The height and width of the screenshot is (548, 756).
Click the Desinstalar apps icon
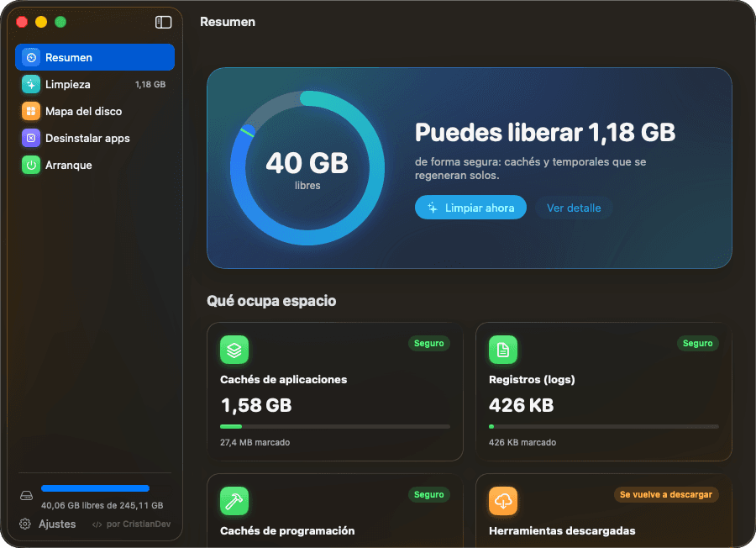(31, 139)
